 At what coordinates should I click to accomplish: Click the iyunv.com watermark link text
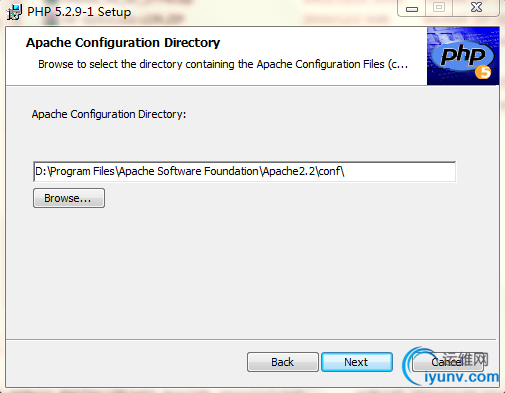pyautogui.click(x=462, y=377)
